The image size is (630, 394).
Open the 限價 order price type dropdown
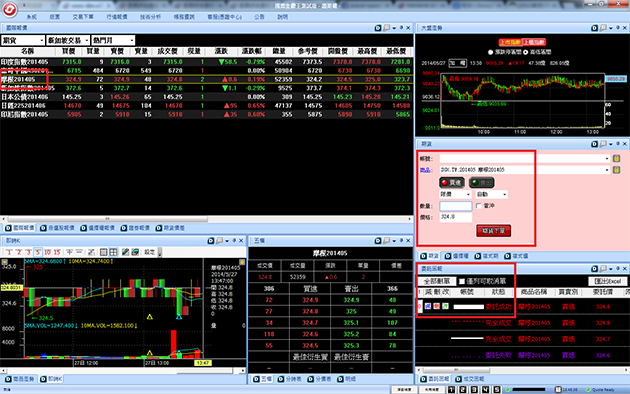(455, 194)
